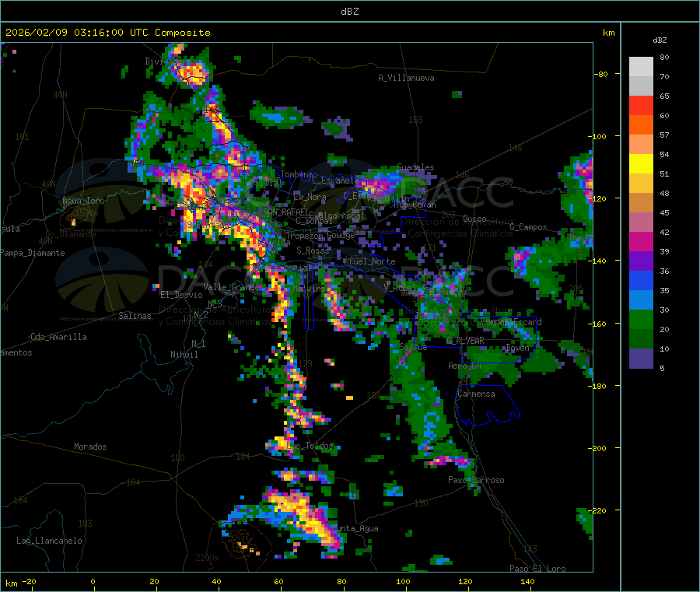Click the Cda_Amarilla location label

(58, 337)
